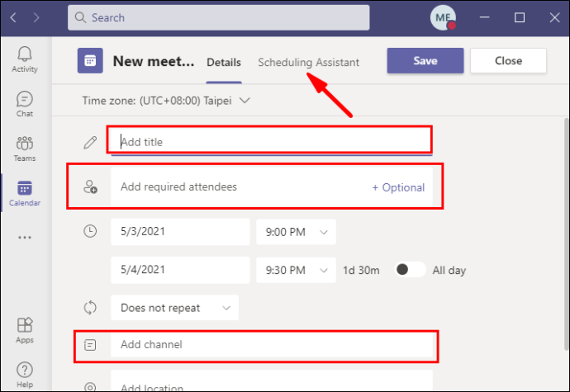The height and width of the screenshot is (392, 570).
Task: Open the Help menu
Action: coord(25,375)
